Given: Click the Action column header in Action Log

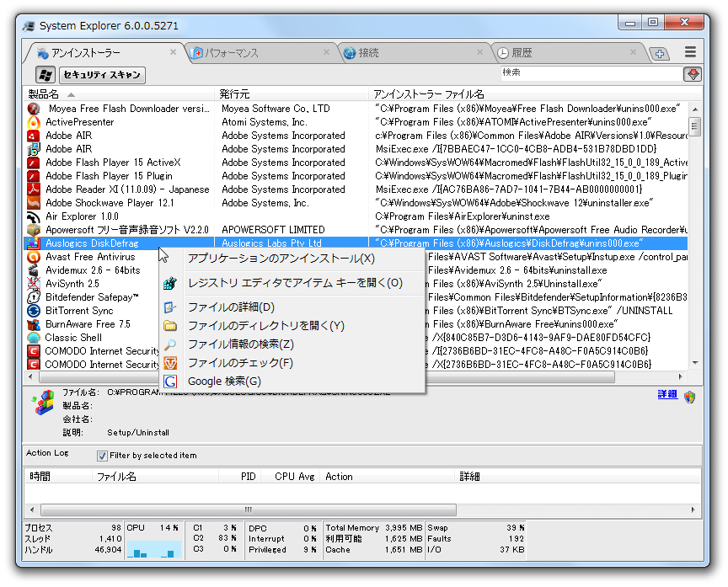Looking at the screenshot, I should (388, 477).
